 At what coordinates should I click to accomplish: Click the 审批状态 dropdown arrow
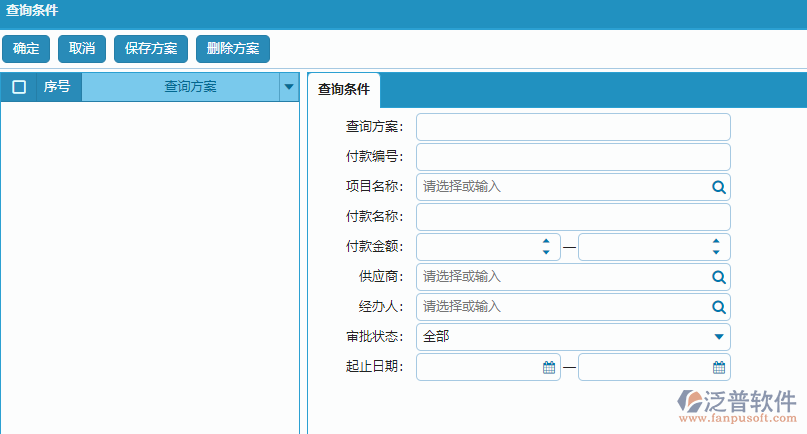point(719,337)
